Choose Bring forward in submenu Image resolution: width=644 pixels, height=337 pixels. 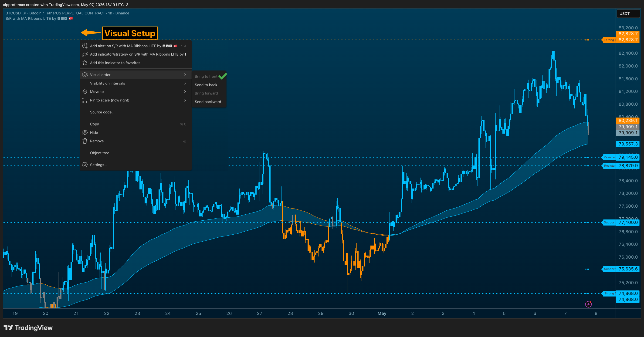pos(209,93)
